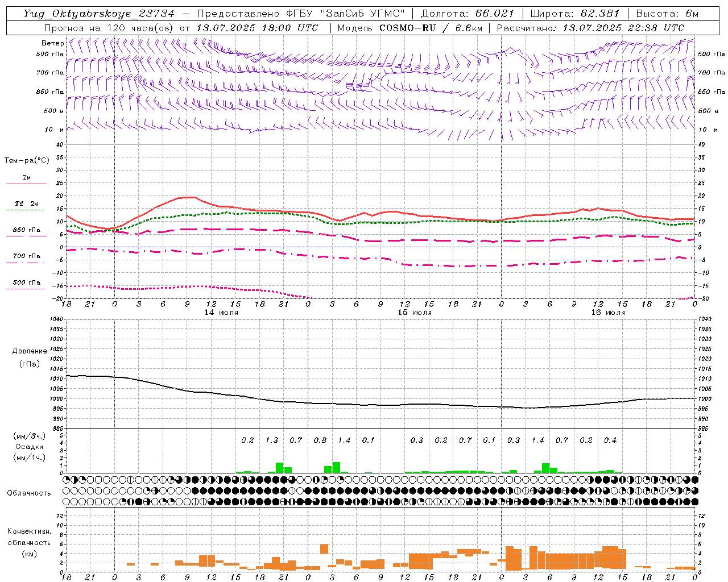This screenshot has width=728, height=582.
Task: Click the Давление pressure panel label
Action: click(29, 351)
